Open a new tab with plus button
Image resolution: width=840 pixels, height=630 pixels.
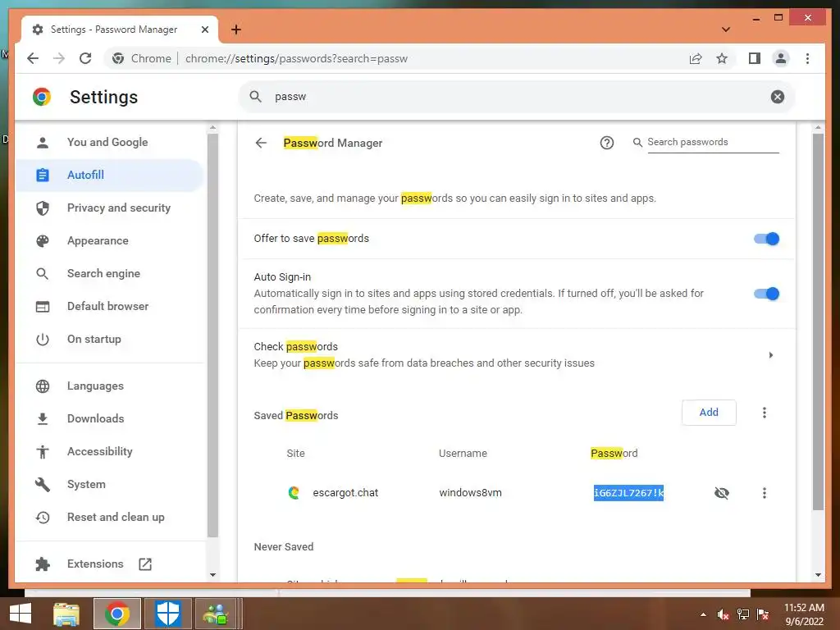[236, 30]
